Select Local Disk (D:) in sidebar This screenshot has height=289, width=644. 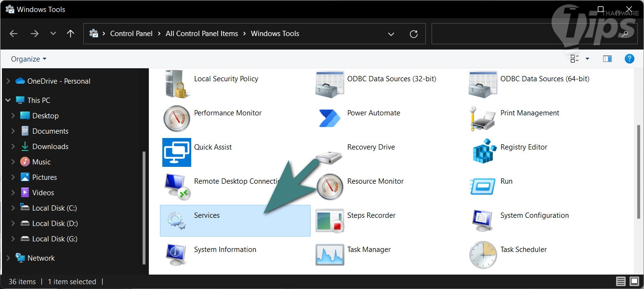tap(55, 224)
